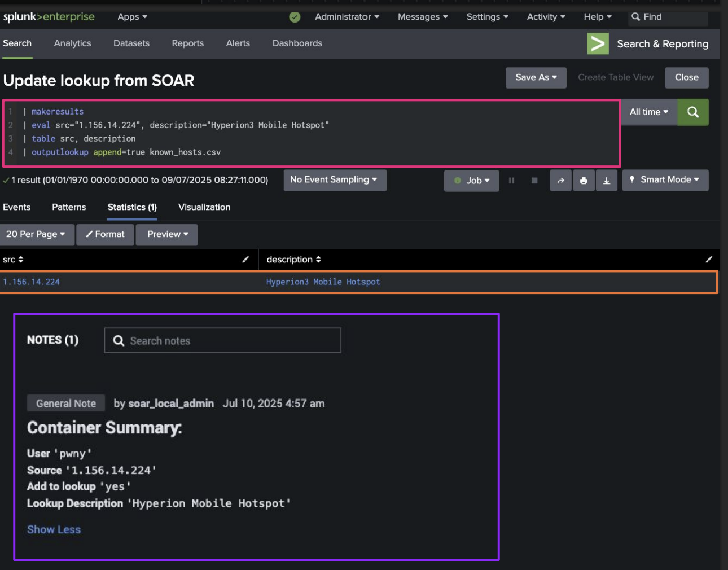Edit the description column with pencil icon

point(709,260)
